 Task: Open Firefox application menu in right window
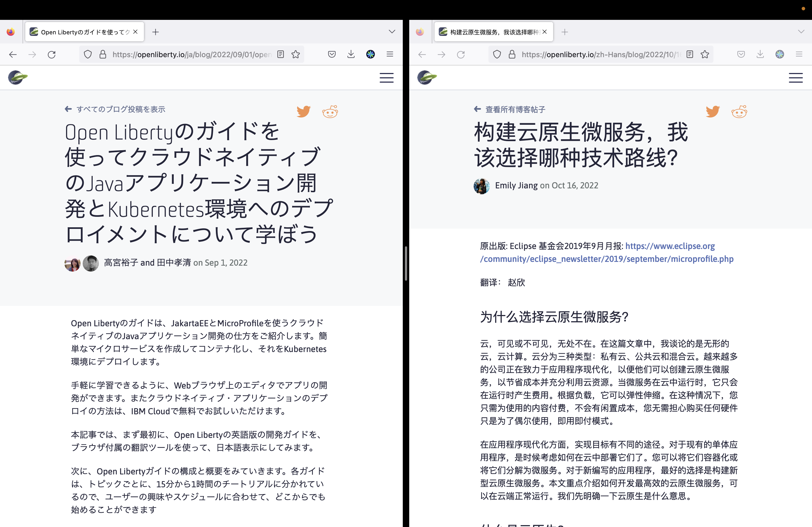799,54
